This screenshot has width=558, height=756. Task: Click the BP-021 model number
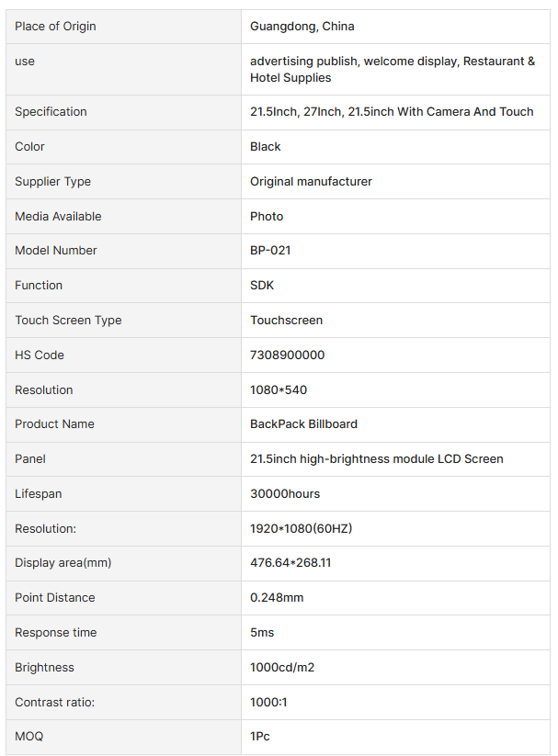(x=270, y=251)
